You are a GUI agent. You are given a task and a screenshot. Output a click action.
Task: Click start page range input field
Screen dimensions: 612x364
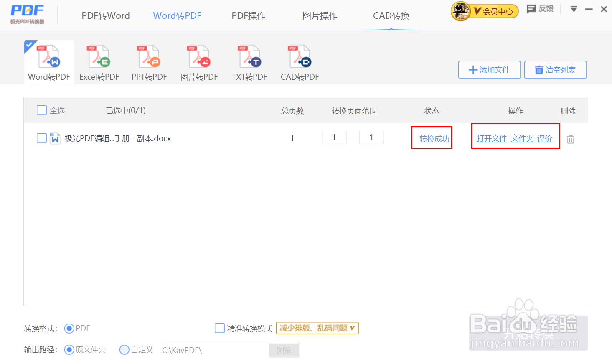pyautogui.click(x=334, y=137)
